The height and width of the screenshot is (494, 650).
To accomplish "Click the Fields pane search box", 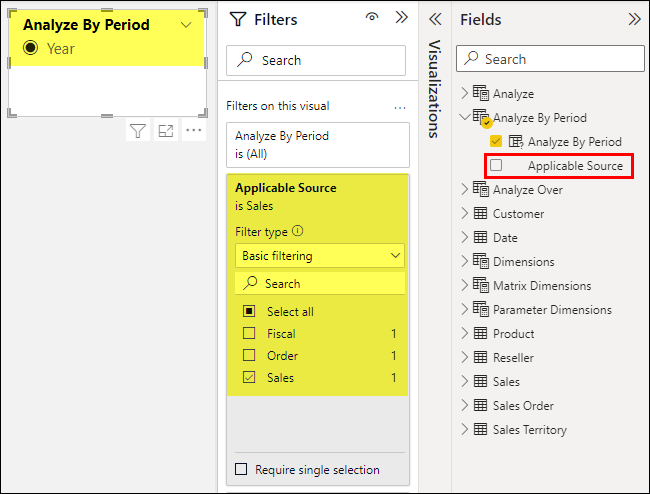I will [550, 60].
